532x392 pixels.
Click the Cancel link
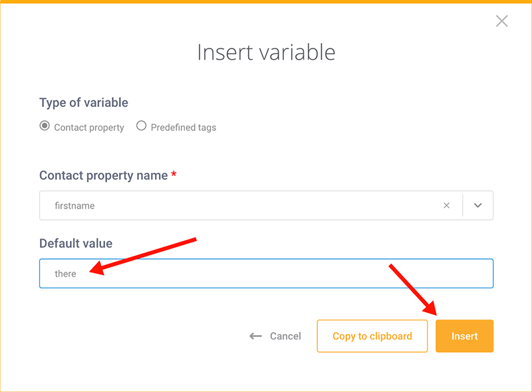point(285,336)
